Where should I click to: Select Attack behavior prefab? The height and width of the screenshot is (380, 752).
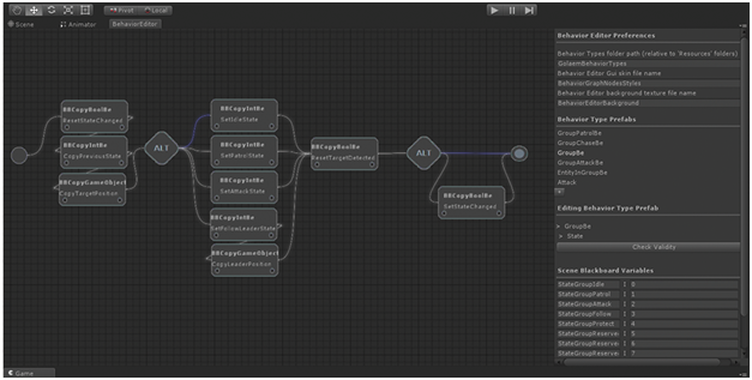tap(566, 182)
